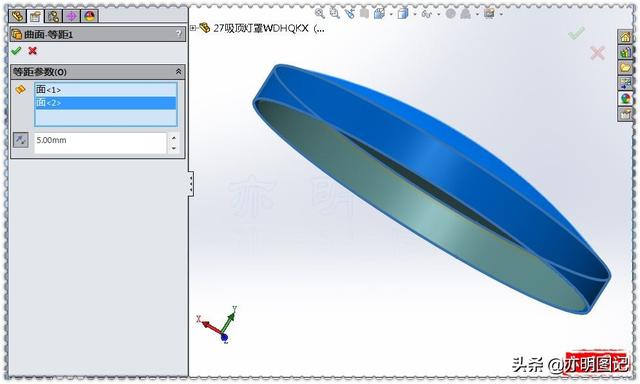The image size is (640, 384).
Task: Expand the flyout tree 27吸顶灯罩WDHQKX
Action: (x=193, y=28)
